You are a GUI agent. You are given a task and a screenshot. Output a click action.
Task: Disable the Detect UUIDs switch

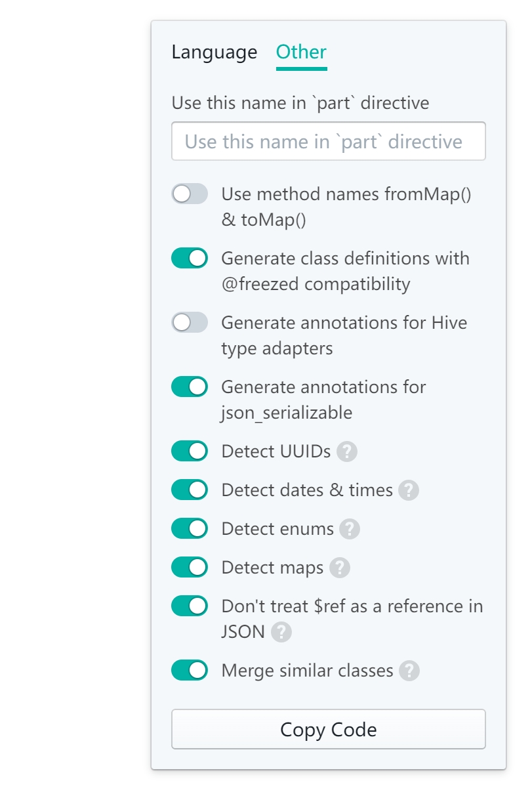[x=190, y=451]
